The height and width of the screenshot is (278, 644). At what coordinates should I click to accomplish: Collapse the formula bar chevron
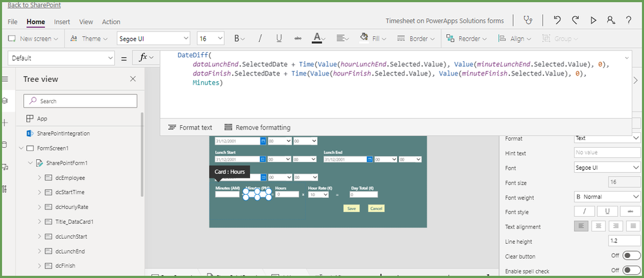coord(627,58)
